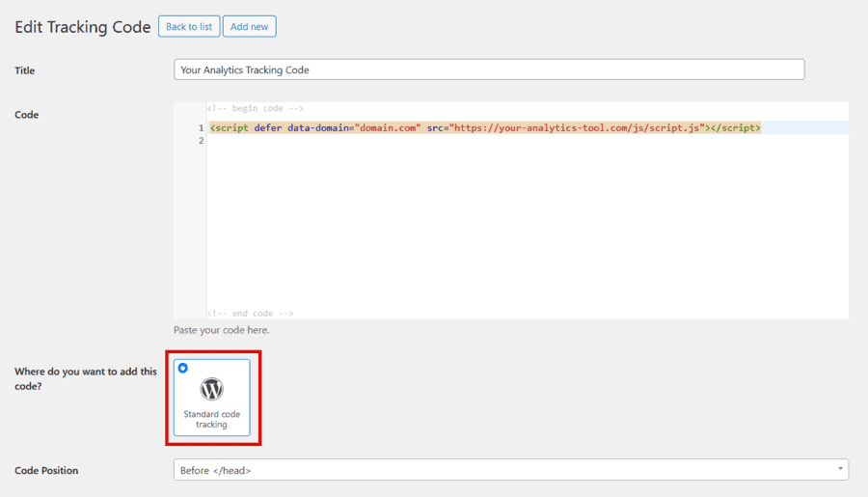The image size is (868, 497).
Task: Click the 'end code' comment line
Action: [x=250, y=314]
